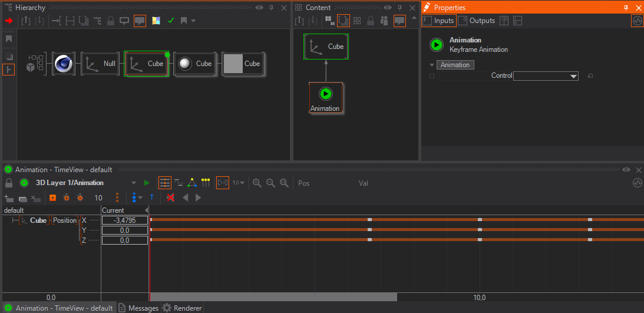Select the Animation node in Content panel
This screenshot has width=644, height=313.
326,97
